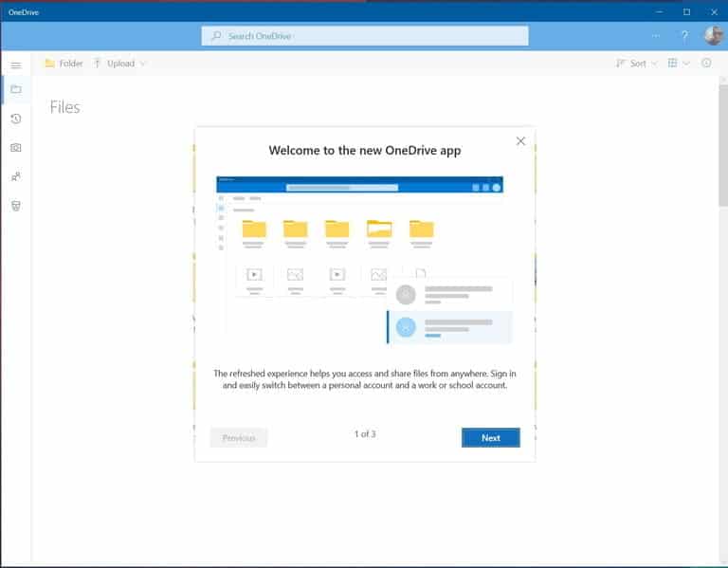Open the Shared people icon in sidebar
Screen dimensions: 728x568
click(16, 176)
